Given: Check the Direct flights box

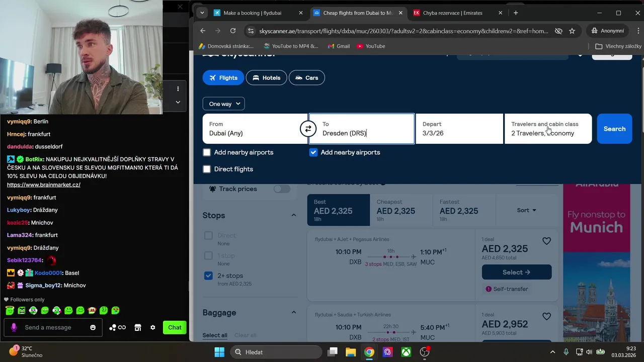Looking at the screenshot, I should point(207,169).
